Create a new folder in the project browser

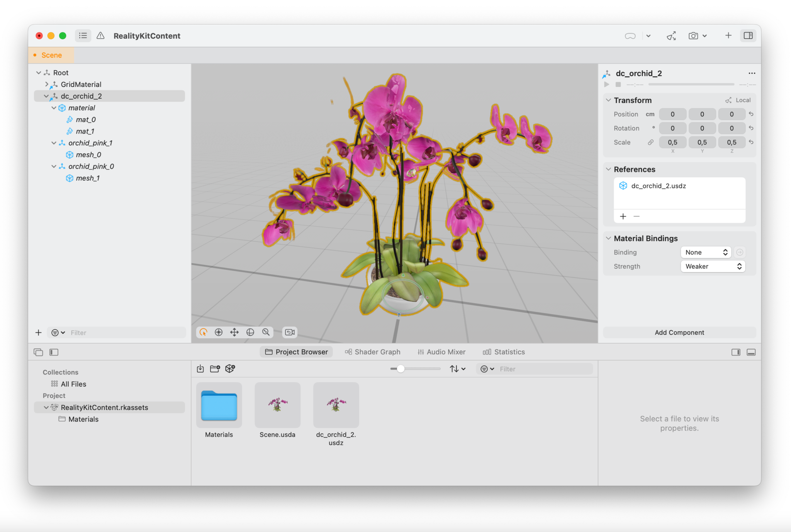tap(215, 369)
